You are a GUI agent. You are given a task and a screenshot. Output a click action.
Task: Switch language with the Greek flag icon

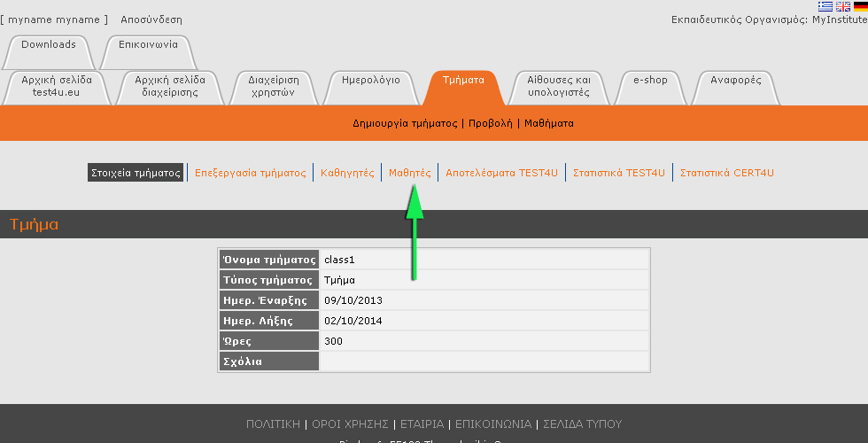(825, 6)
